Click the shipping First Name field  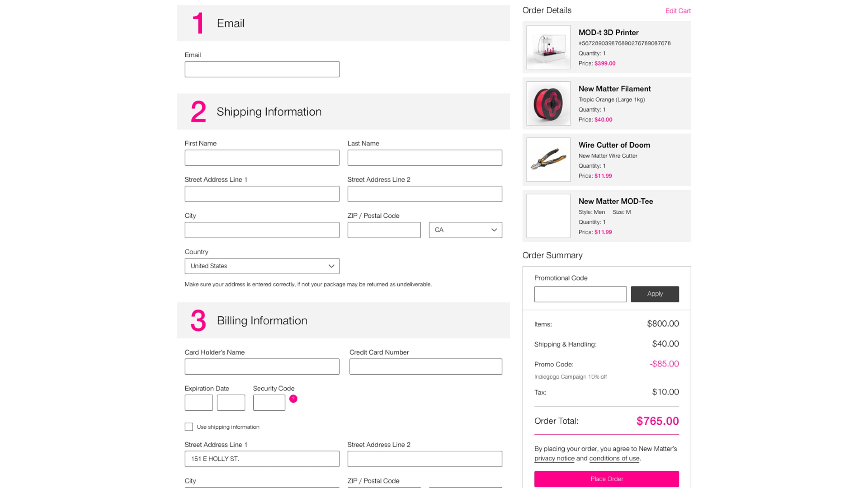[262, 158]
